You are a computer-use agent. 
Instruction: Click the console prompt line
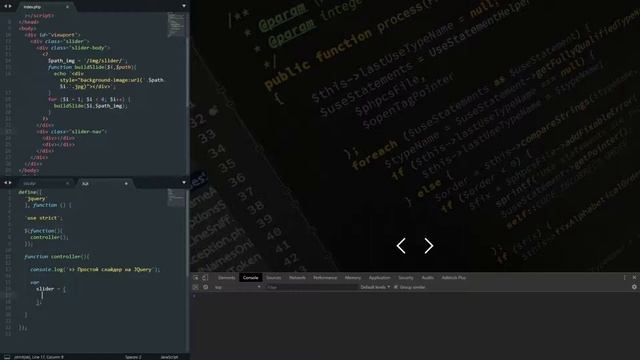415,296
